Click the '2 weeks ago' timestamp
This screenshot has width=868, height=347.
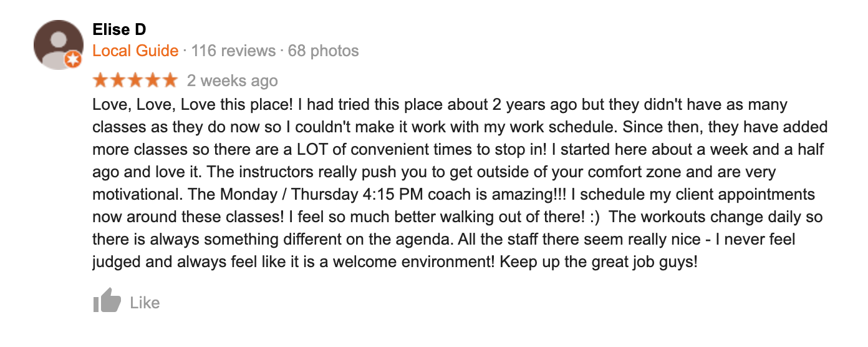point(233,81)
